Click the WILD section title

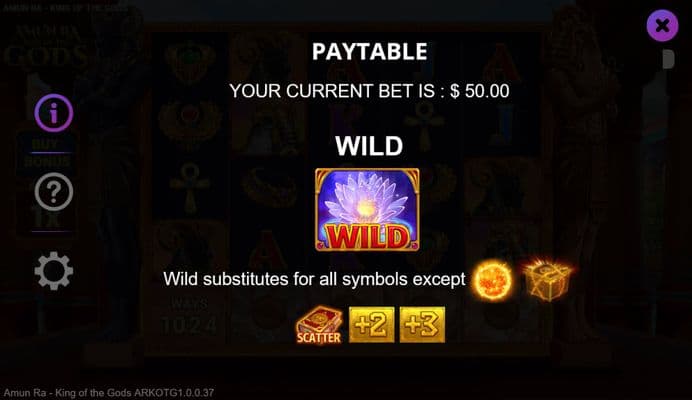point(369,146)
